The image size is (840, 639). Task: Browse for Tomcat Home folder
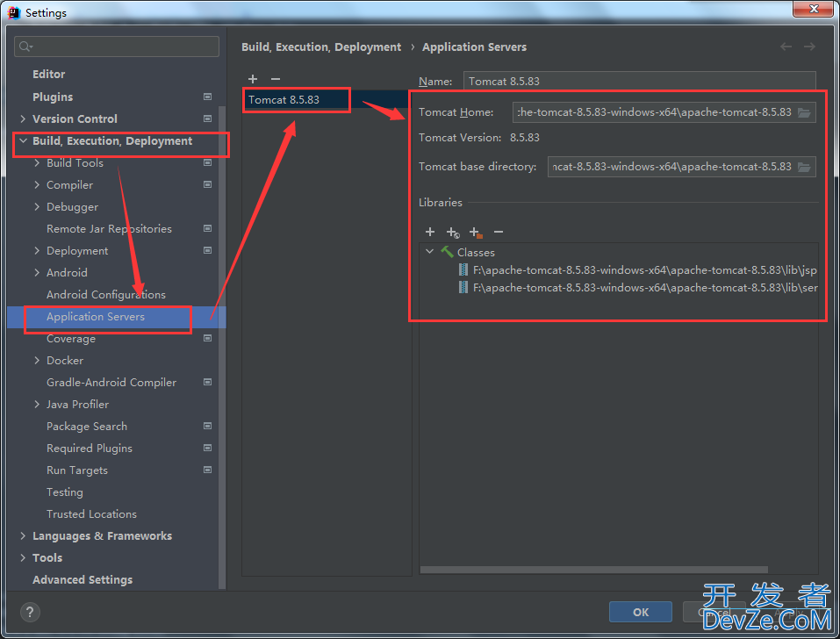[803, 112]
